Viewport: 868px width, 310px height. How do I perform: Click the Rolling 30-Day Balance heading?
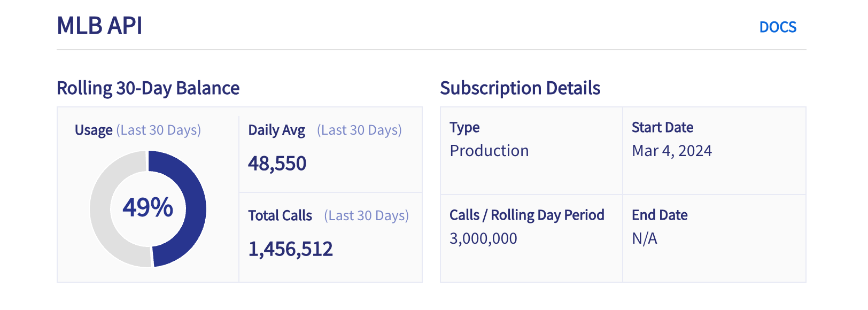click(148, 88)
